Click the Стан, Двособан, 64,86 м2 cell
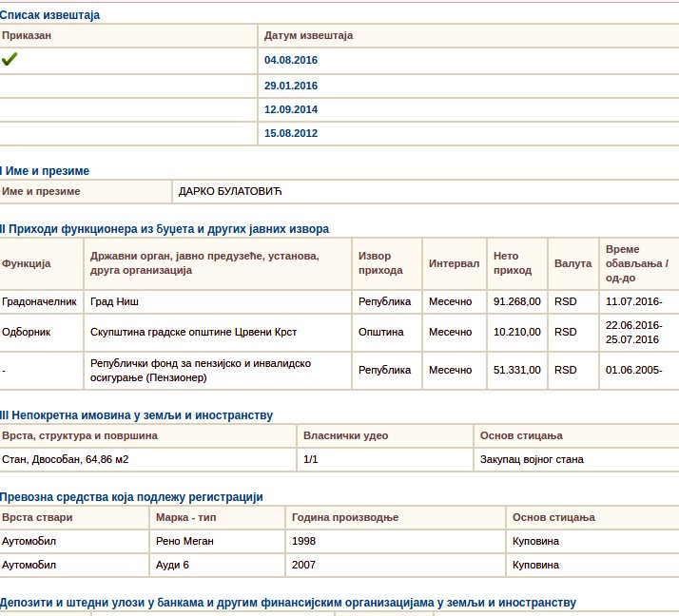Screen dimensions: 679x616 point(65,459)
